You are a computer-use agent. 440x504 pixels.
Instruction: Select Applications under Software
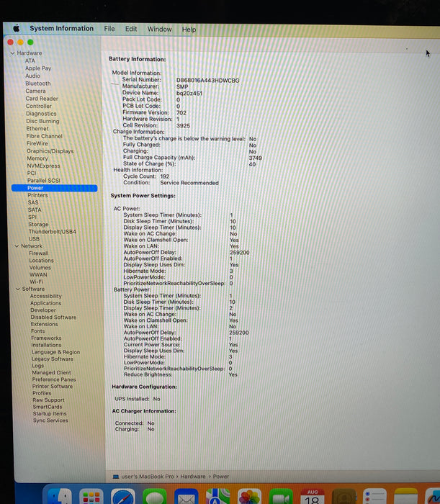coord(45,303)
